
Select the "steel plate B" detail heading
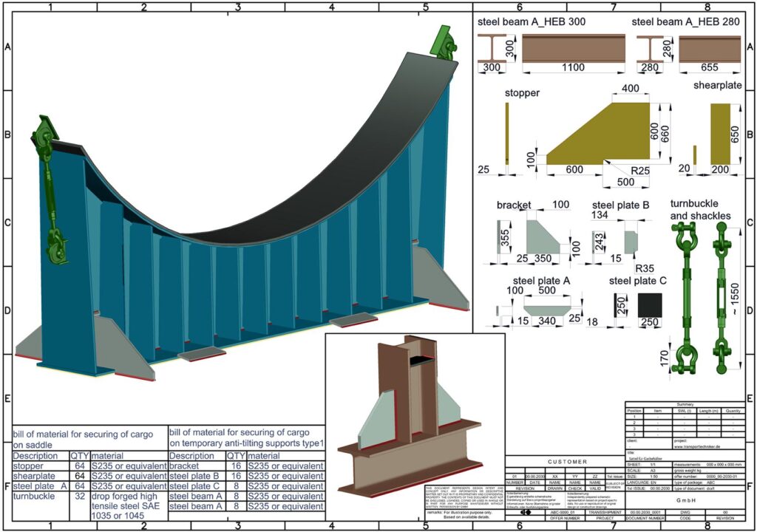point(621,205)
